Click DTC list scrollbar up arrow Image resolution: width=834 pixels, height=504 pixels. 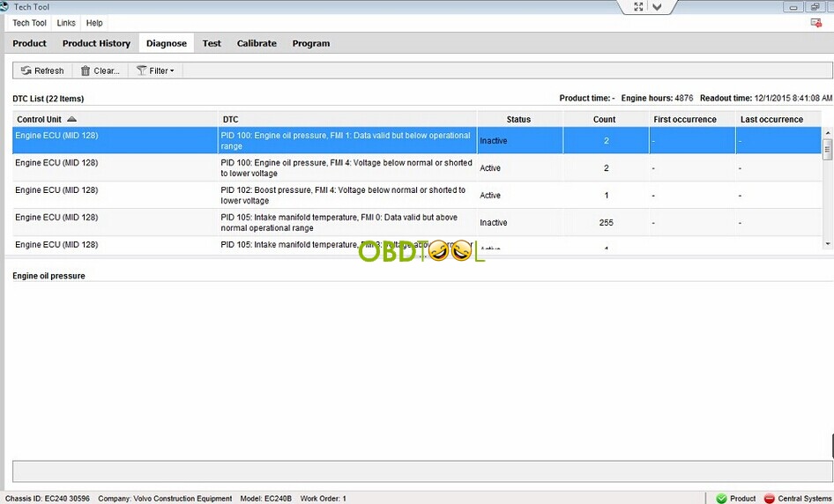coord(827,132)
